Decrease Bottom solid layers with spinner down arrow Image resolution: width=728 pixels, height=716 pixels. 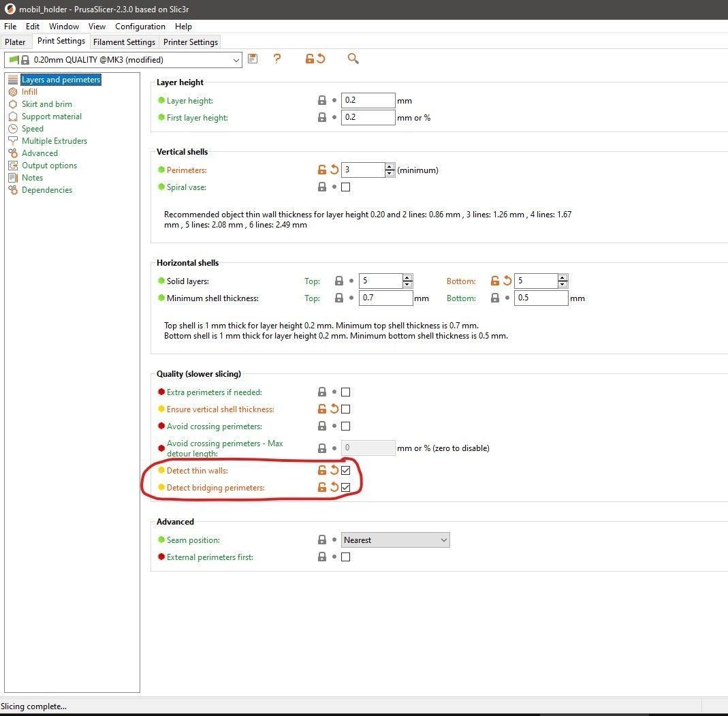[563, 285]
